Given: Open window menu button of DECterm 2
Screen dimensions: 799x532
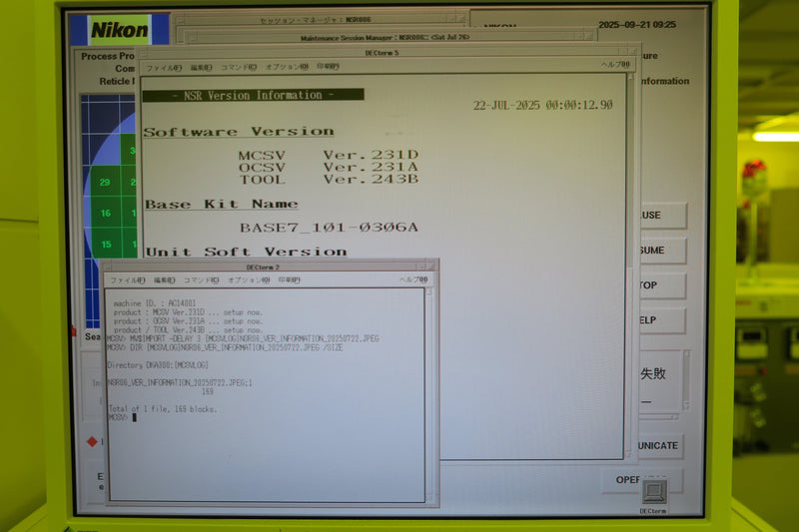Looking at the screenshot, I should [x=108, y=266].
